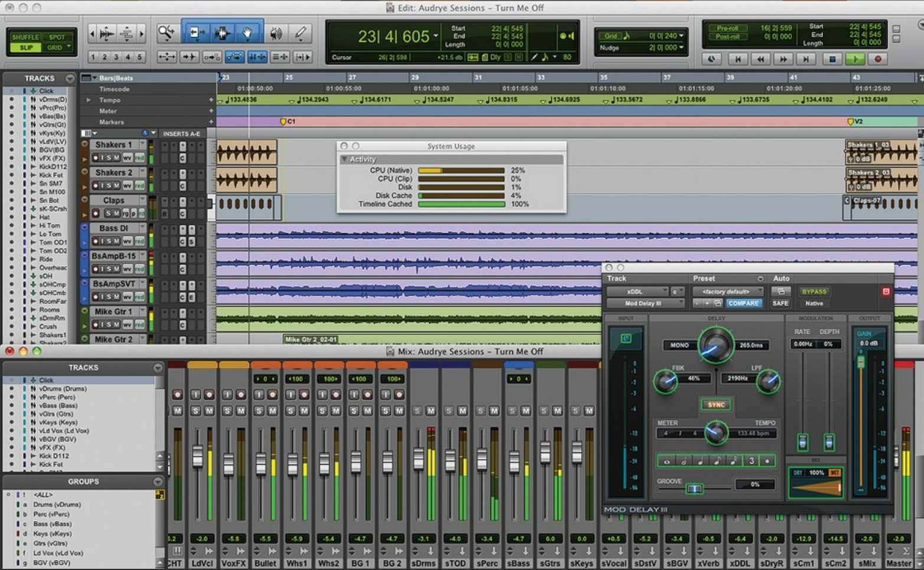Viewport: 924px width, 570px height.
Task: Select the Markers ruler label
Action: 111,122
